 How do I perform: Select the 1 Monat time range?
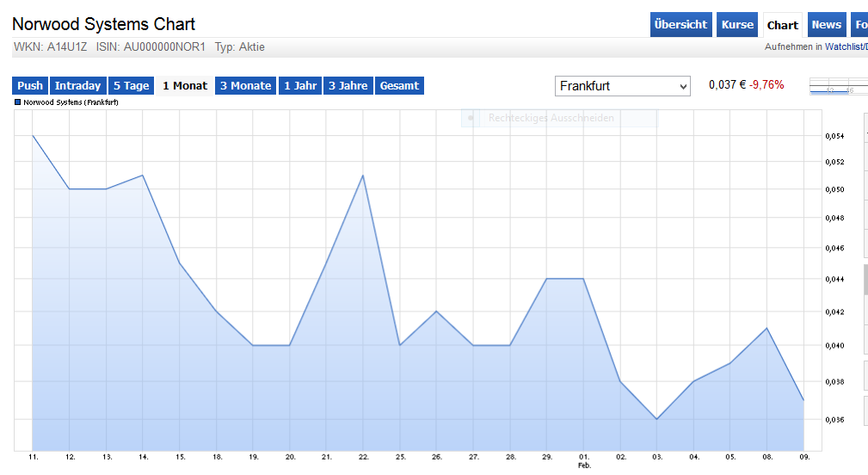185,86
